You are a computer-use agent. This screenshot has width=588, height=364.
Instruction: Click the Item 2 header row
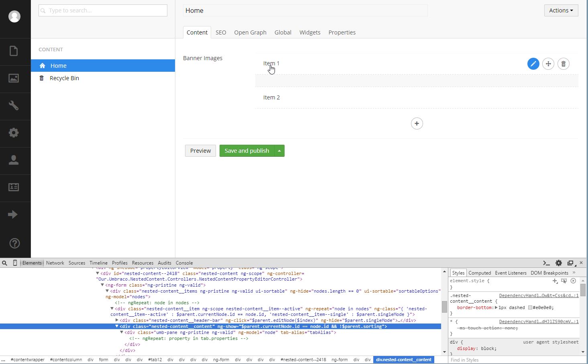click(x=417, y=97)
